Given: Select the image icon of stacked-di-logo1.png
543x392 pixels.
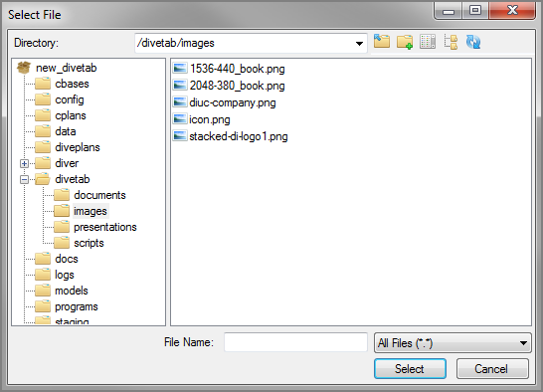Looking at the screenshot, I should [180, 136].
